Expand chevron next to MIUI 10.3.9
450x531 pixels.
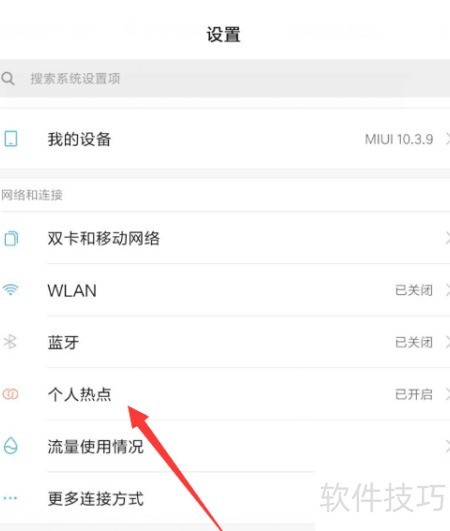pos(447,139)
